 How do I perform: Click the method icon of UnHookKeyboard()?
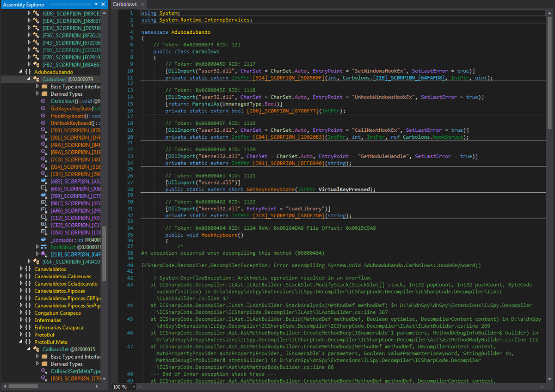click(x=44, y=123)
